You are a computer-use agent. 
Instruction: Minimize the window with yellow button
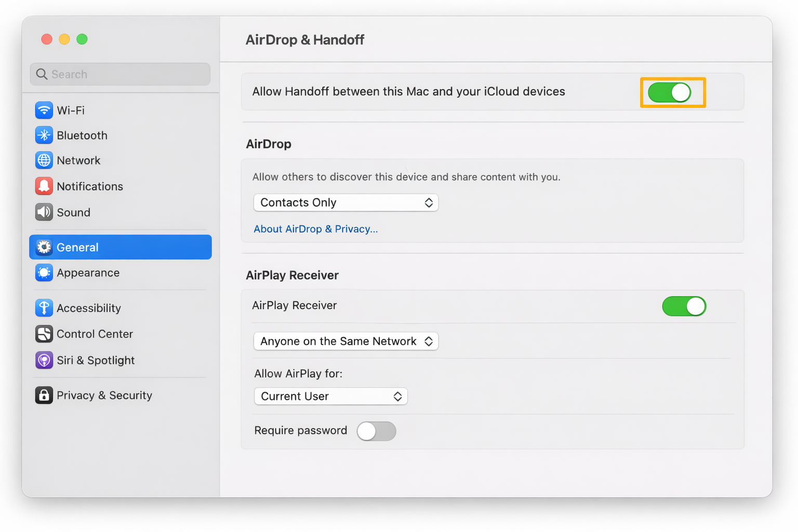click(x=64, y=39)
